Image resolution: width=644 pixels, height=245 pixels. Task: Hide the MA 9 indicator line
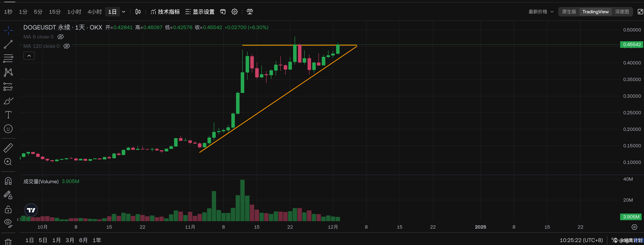61,37
